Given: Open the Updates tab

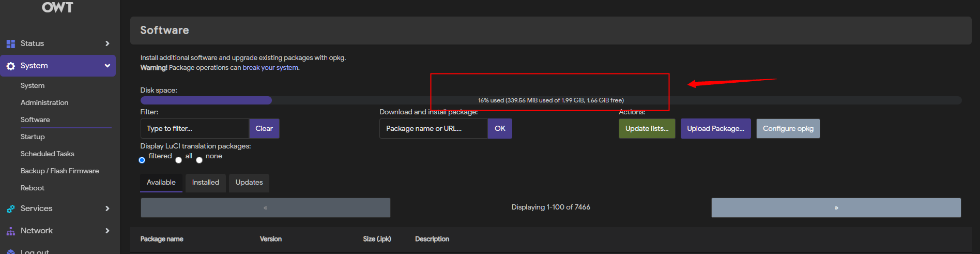Looking at the screenshot, I should click(x=249, y=183).
